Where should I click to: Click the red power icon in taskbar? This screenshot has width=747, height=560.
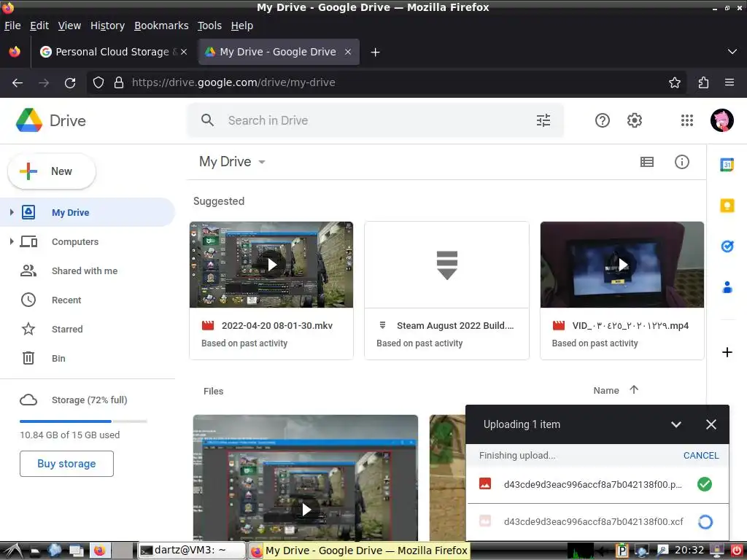737,550
